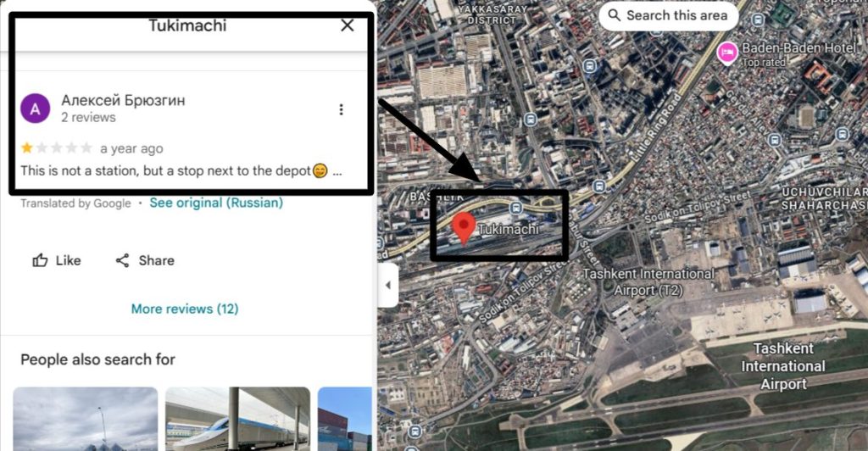The height and width of the screenshot is (451, 868).
Task: Open the shipping containers thumbnail
Action: [344, 419]
